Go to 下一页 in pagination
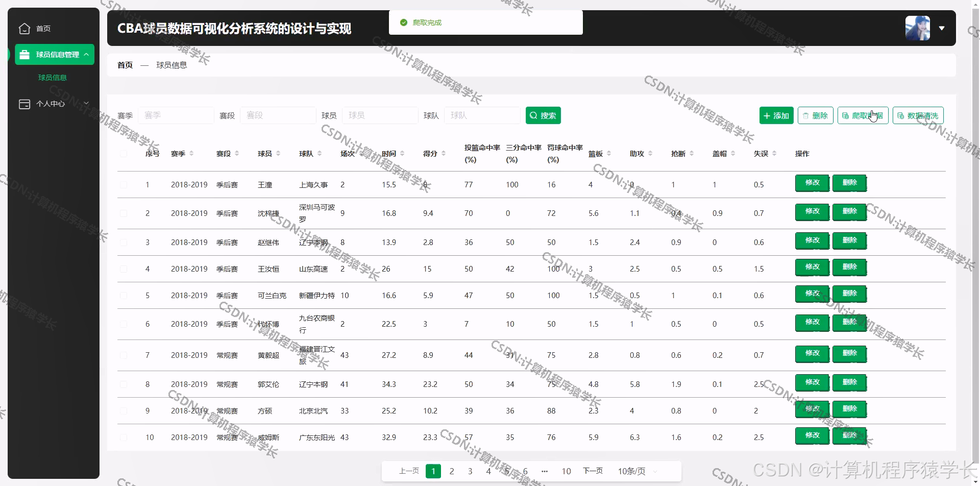 point(593,471)
